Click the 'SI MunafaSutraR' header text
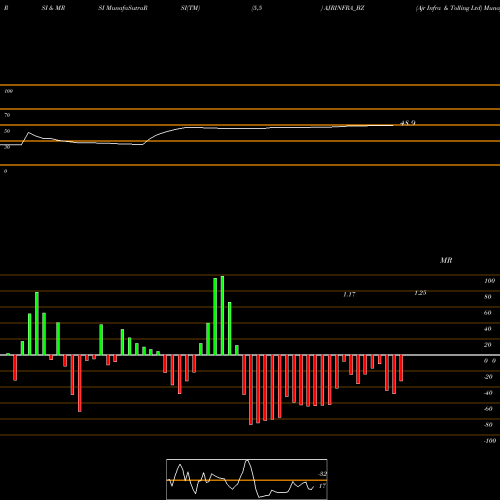 click(x=123, y=8)
